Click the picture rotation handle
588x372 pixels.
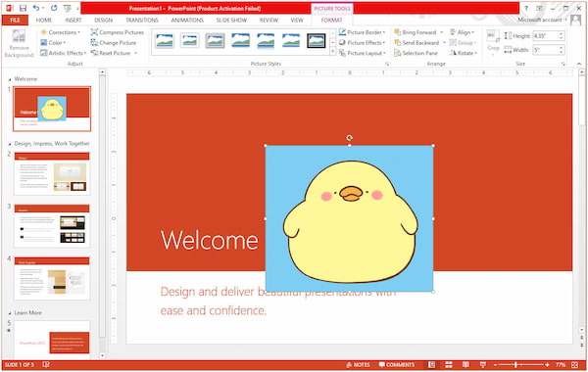point(349,138)
